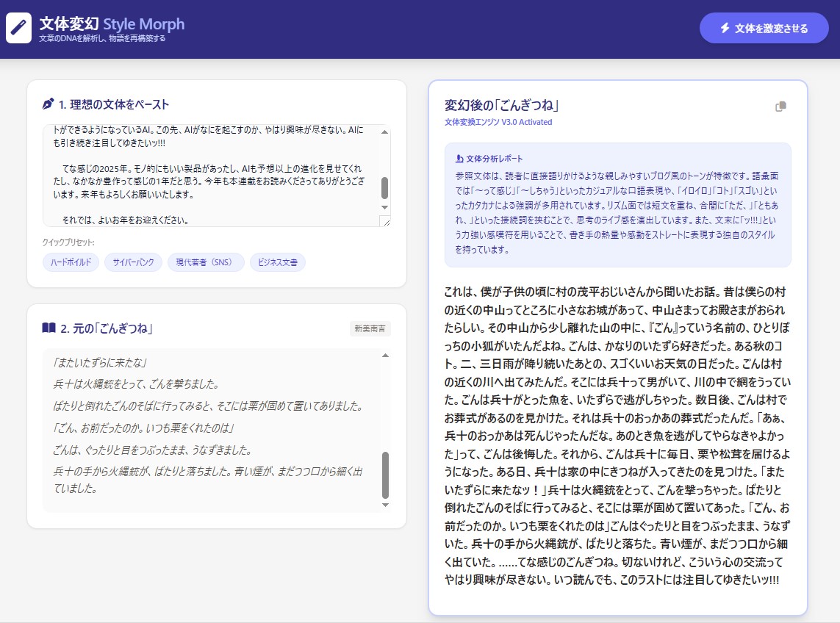Viewport: 840px width, 623px height.
Task: Click the scrollbar thumb in the original story panel
Action: click(385, 474)
